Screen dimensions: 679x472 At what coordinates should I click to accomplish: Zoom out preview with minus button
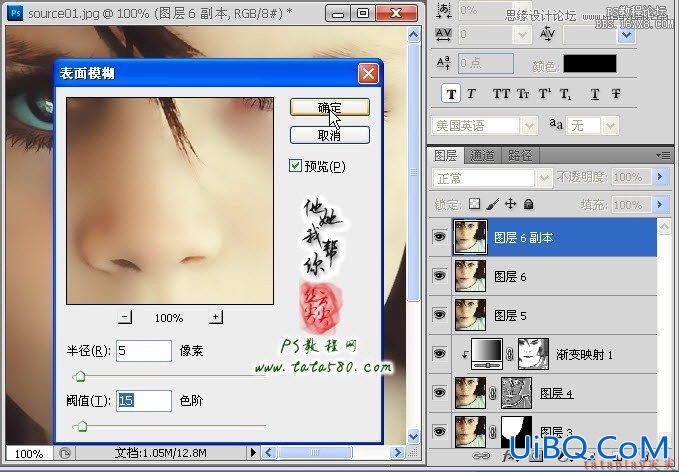tap(125, 317)
